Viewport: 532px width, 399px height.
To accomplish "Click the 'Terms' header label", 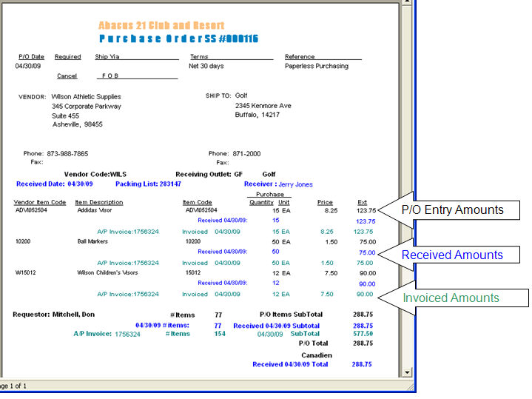I will tap(199, 57).
